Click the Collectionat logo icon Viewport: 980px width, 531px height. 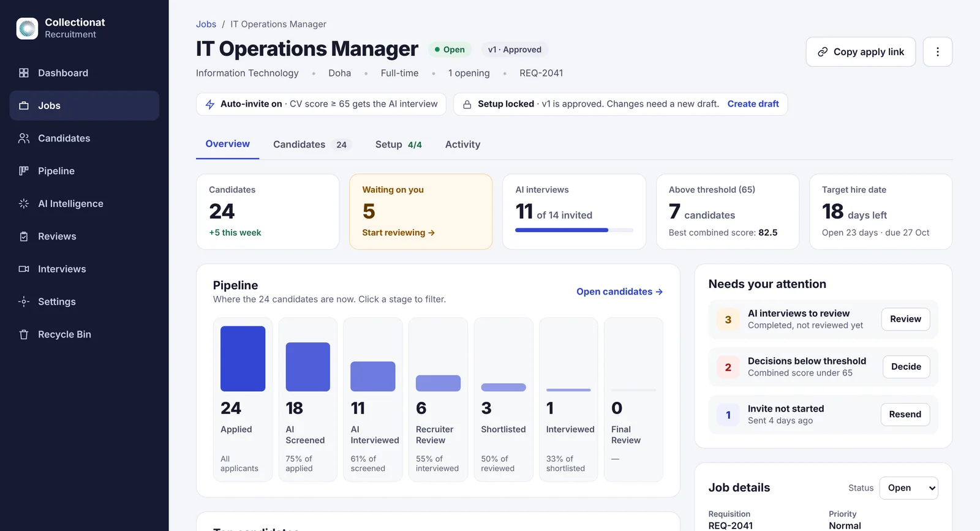27,28
